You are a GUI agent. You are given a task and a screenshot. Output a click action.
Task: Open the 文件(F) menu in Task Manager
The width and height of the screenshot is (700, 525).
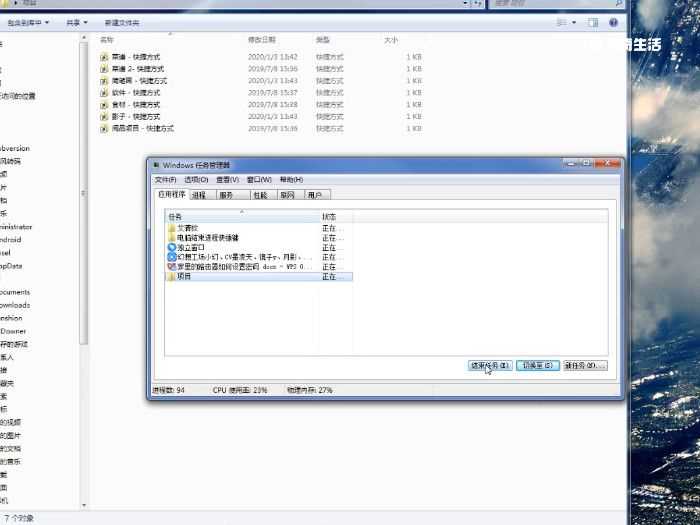click(x=165, y=180)
